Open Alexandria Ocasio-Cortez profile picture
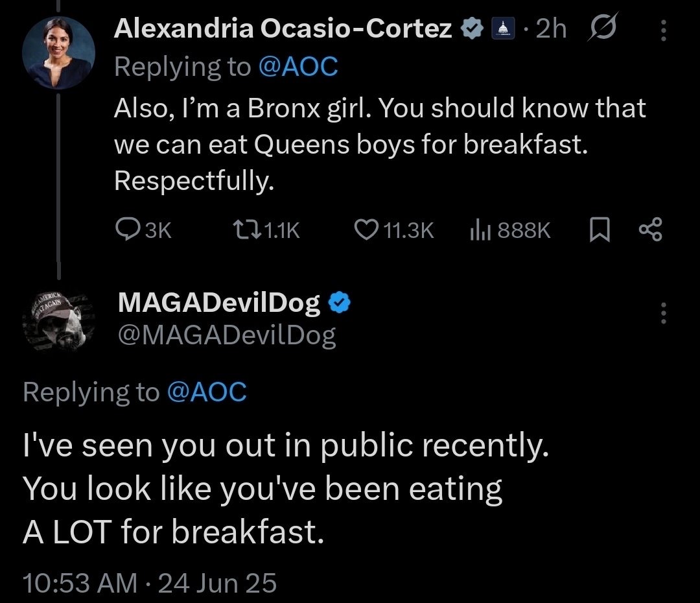700x603 pixels. pyautogui.click(x=58, y=53)
